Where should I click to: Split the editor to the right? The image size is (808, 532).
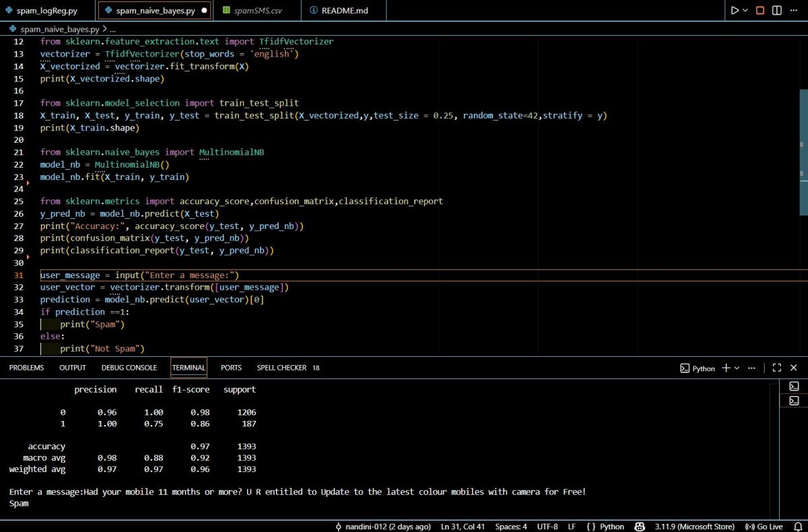777,11
